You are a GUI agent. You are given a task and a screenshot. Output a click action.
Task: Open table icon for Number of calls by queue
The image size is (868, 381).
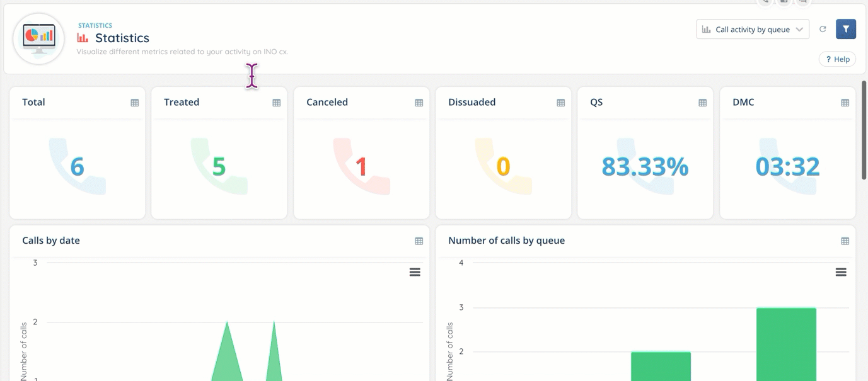click(845, 241)
